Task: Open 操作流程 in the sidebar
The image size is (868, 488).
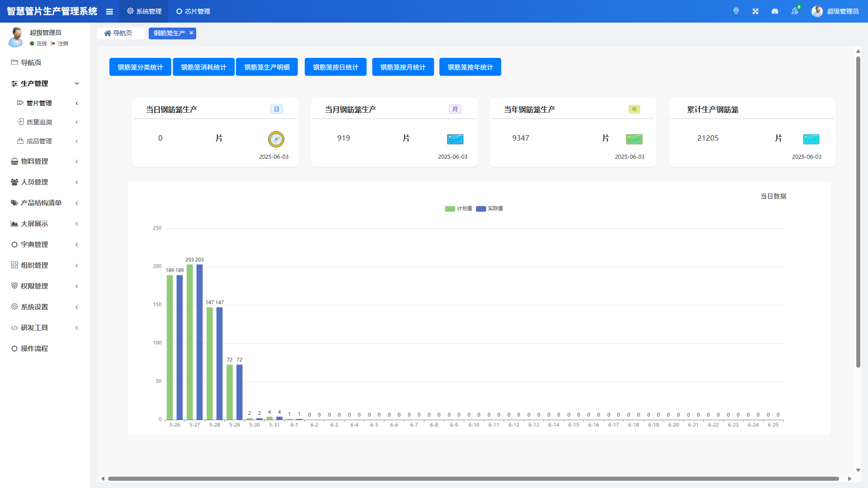Action: tap(34, 349)
